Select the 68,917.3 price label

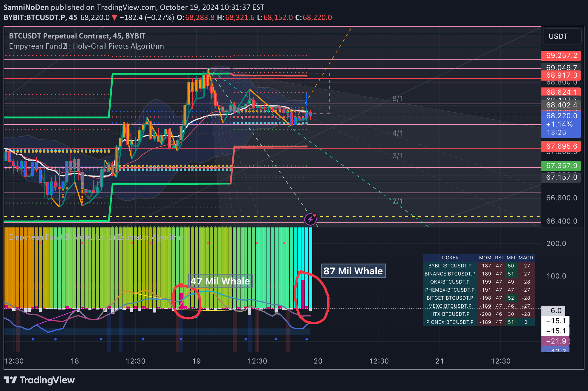point(561,75)
